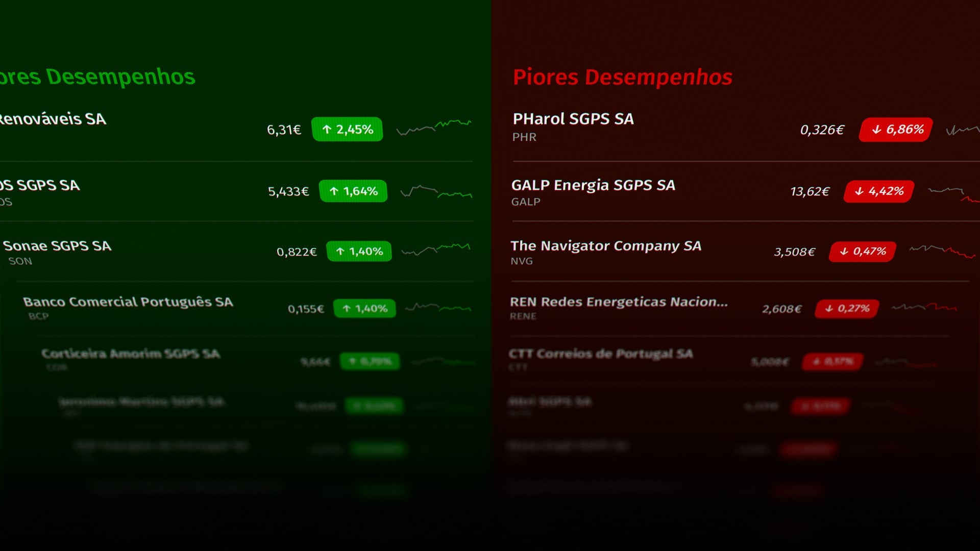Click CTT Correios de Portugal SA entry

601,354
